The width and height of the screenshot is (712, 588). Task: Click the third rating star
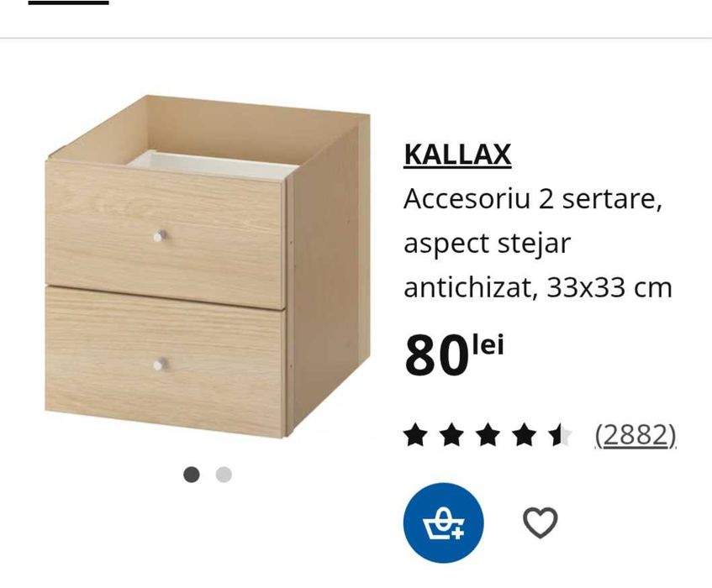click(x=488, y=434)
